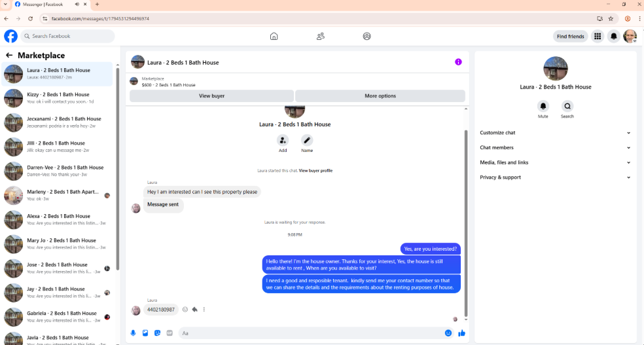Go back from Marketplace with arrow
The width and height of the screenshot is (644, 345).
click(x=9, y=55)
